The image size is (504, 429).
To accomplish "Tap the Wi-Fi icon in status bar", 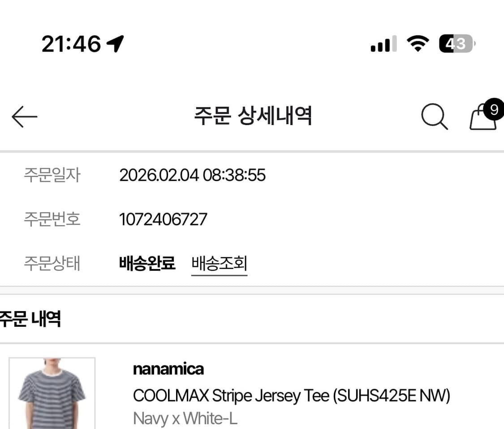I will coord(418,43).
